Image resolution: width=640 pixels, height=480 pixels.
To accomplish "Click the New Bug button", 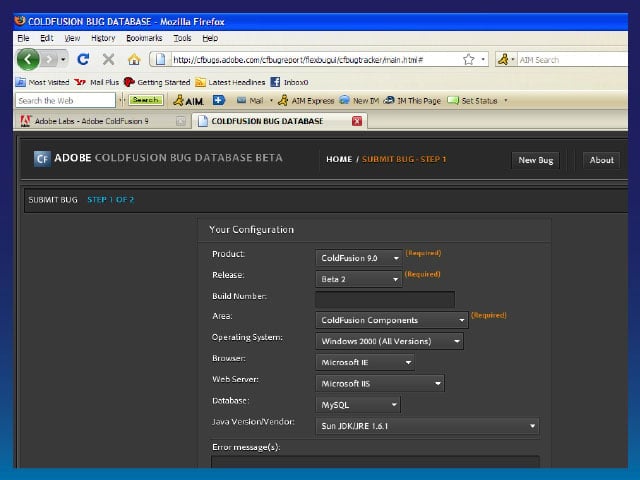I will (x=536, y=160).
